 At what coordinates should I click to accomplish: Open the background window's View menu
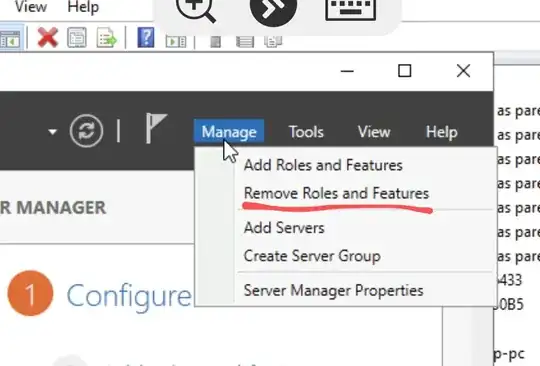coord(31,6)
